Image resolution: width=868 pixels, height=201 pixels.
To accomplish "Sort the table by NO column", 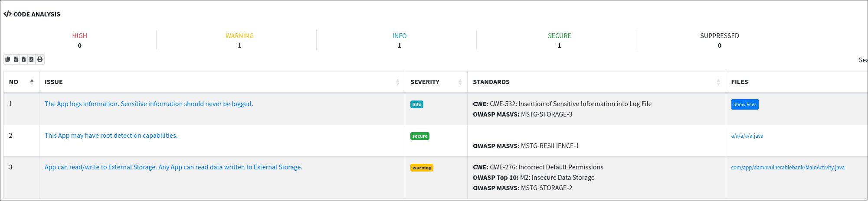I will pyautogui.click(x=32, y=82).
